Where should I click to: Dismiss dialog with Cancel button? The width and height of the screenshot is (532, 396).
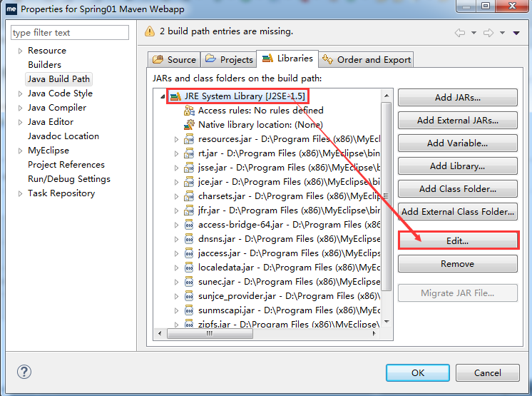point(488,373)
